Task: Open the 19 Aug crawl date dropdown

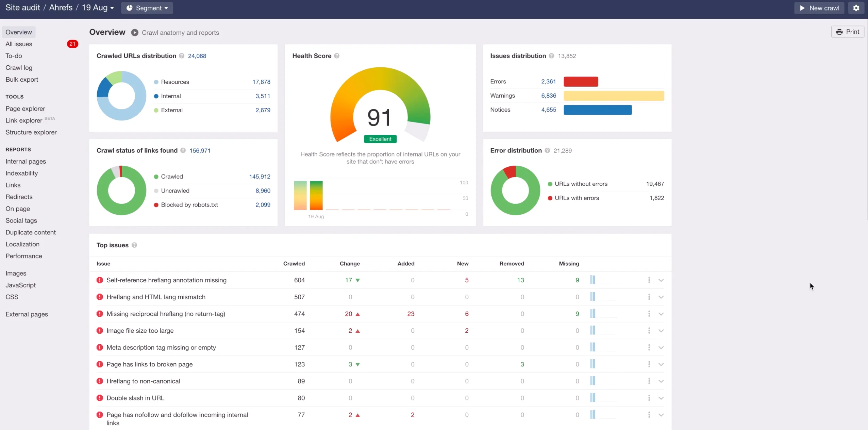Action: tap(98, 7)
